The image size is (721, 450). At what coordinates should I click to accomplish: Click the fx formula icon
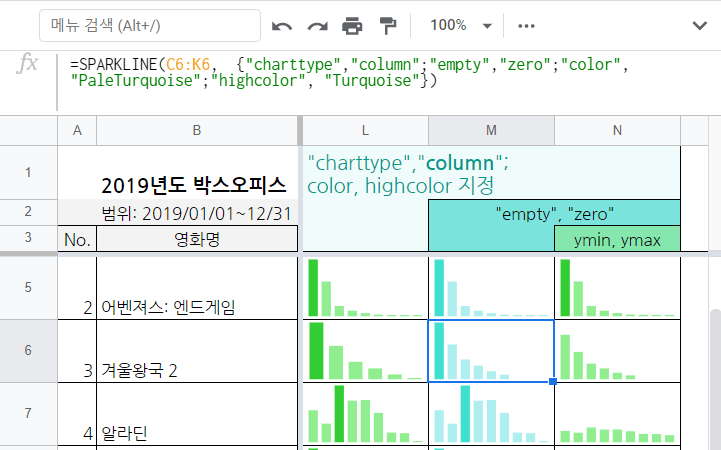tap(28, 64)
